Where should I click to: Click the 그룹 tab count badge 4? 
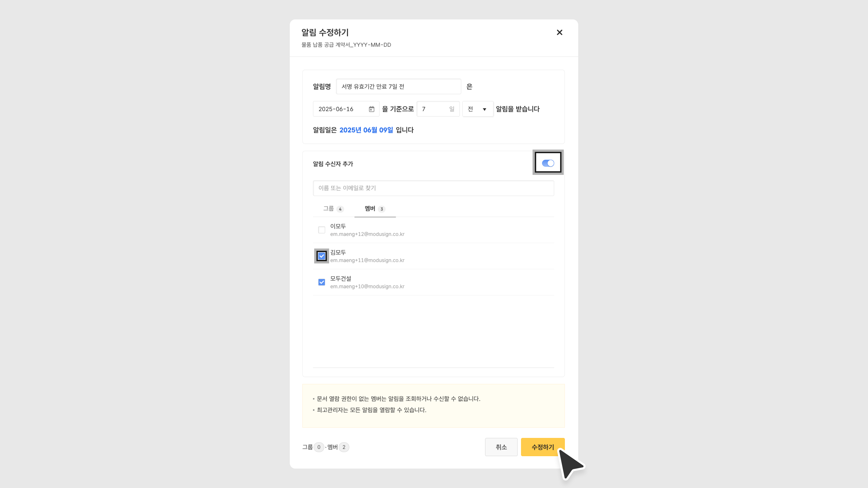point(340,209)
